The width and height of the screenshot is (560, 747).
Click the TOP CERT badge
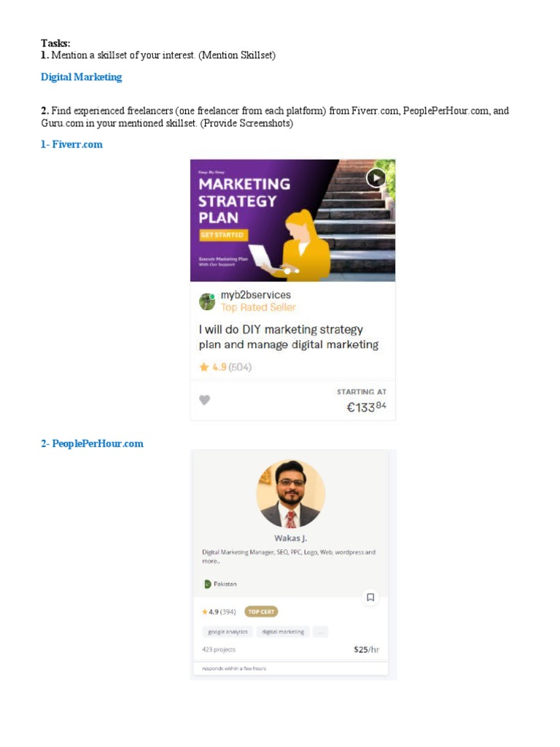click(261, 612)
